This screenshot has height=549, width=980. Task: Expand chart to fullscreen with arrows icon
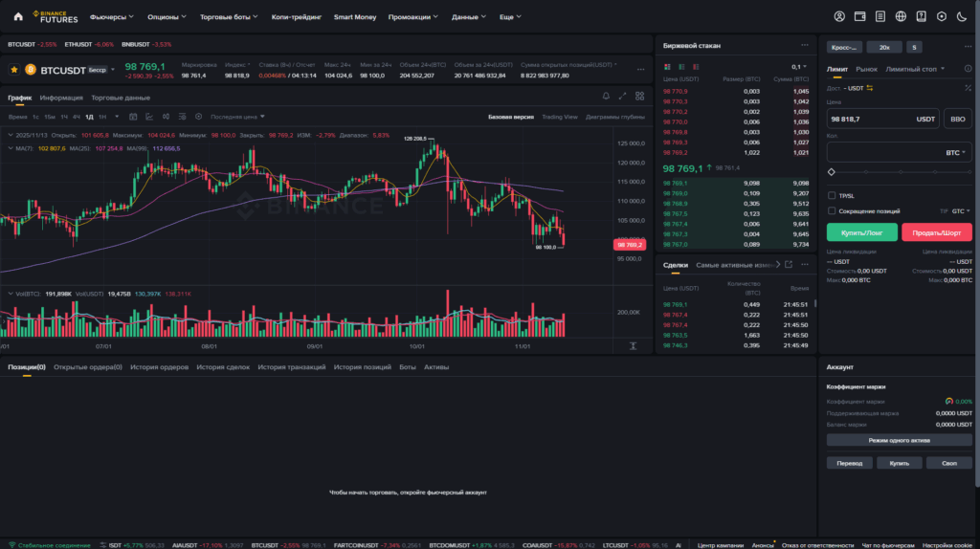[622, 97]
